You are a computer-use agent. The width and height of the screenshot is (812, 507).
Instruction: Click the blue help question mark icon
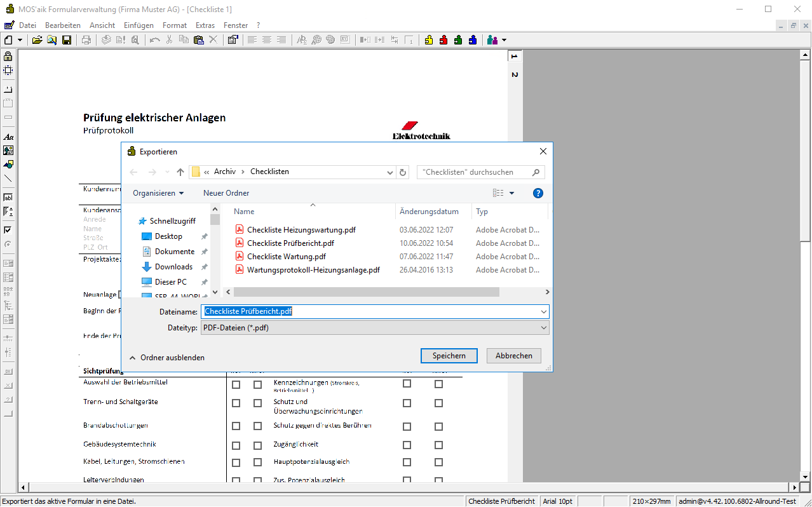(538, 193)
